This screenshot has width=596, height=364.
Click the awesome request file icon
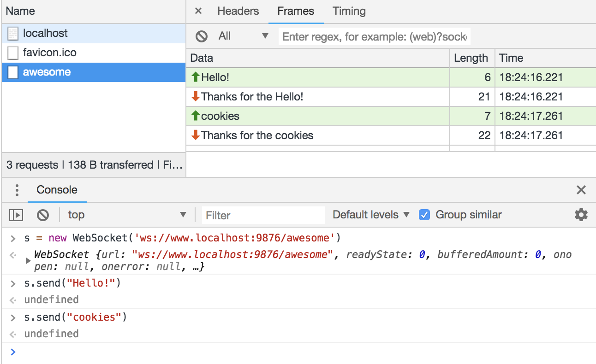click(13, 72)
